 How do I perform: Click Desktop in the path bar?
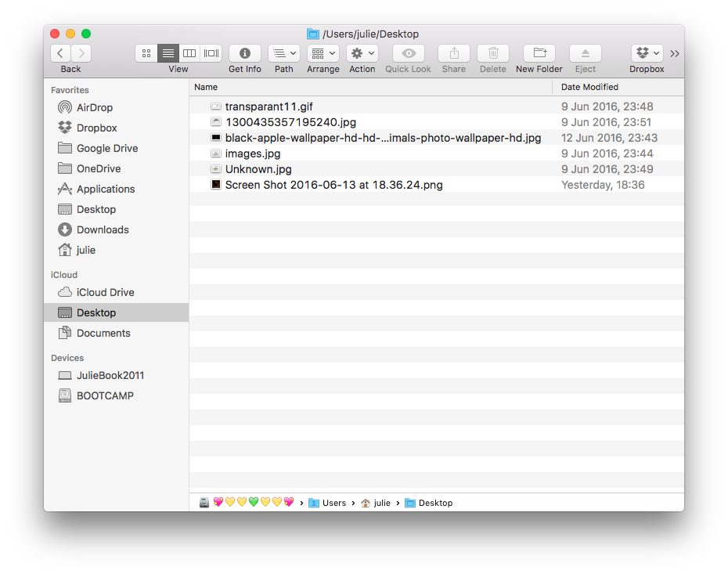click(428, 503)
